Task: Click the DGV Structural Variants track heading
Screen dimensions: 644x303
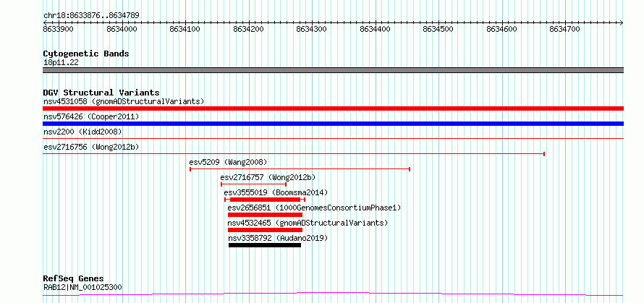Action: (x=101, y=93)
